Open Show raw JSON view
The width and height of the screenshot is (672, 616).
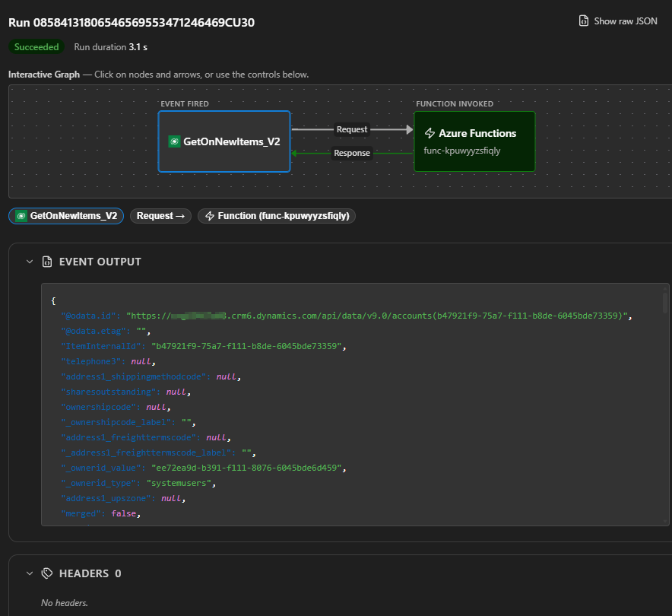[617, 21]
